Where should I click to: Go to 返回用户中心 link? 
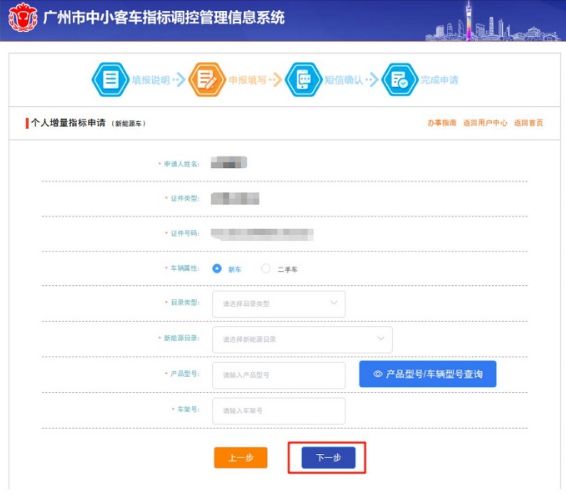[485, 123]
